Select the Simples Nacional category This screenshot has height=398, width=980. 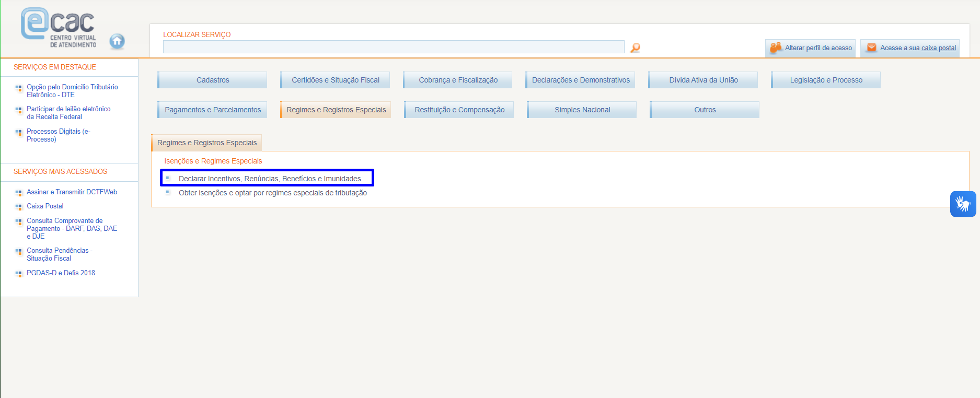[582, 110]
